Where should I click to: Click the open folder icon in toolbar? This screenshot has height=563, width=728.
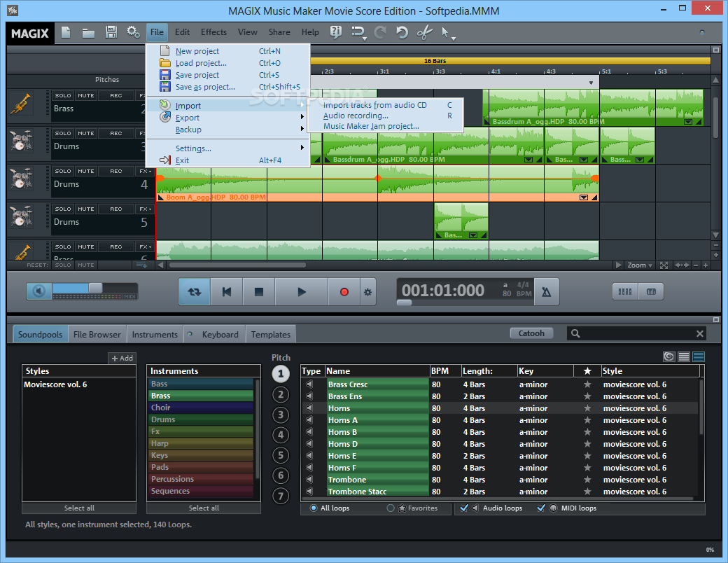(88, 32)
